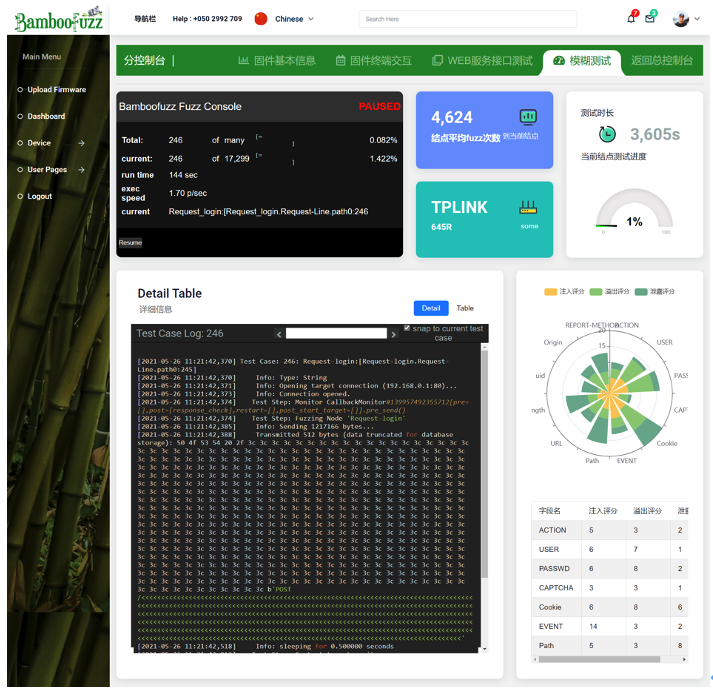
Task: Click the USER row in score table
Action: click(609, 549)
